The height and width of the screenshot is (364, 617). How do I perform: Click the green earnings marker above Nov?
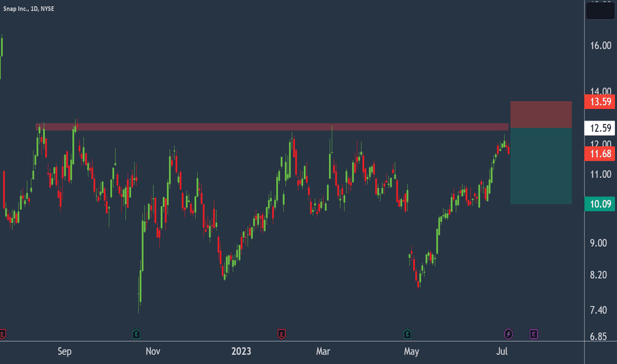[x=136, y=334]
